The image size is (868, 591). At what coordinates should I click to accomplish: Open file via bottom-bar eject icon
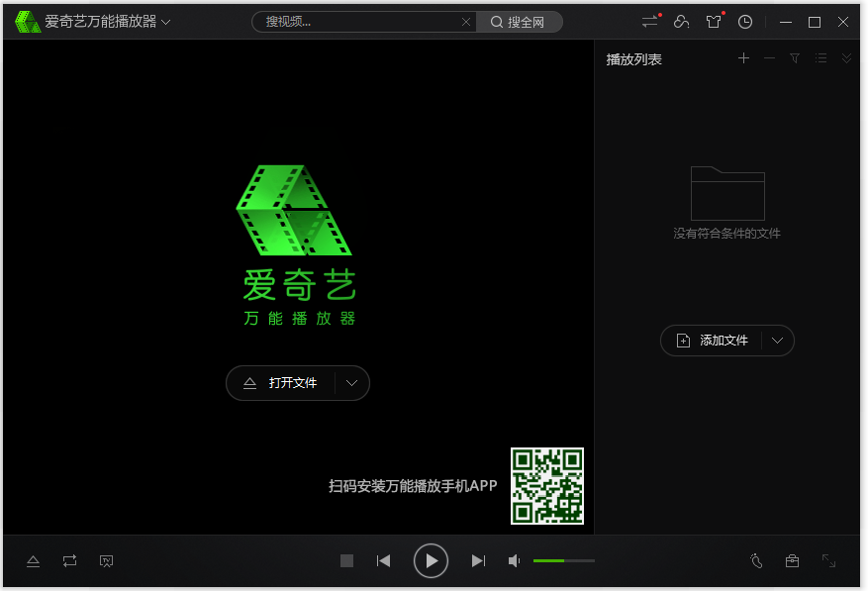(34, 561)
